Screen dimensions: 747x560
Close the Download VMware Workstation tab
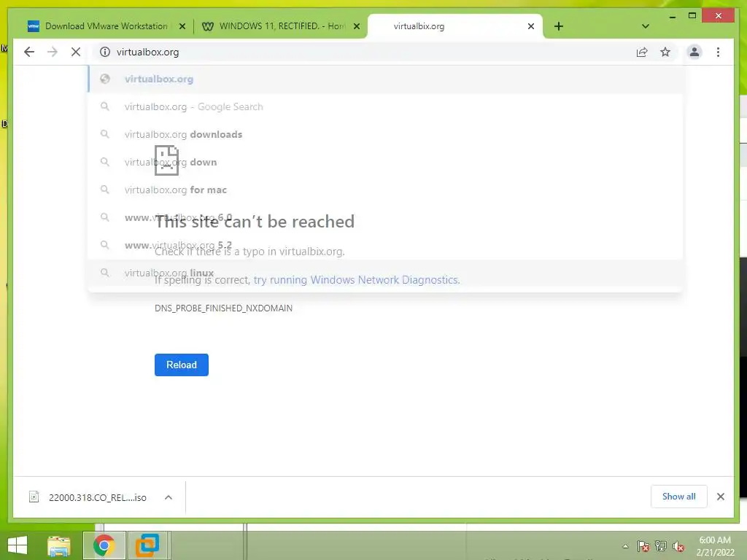(x=182, y=26)
